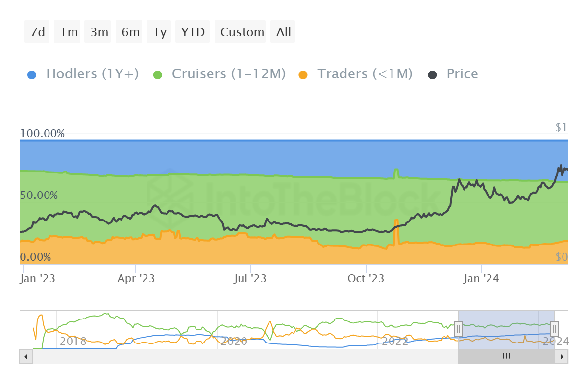Click the blue Hodlers legend dot
This screenshot has height=392, width=588.
pos(32,75)
